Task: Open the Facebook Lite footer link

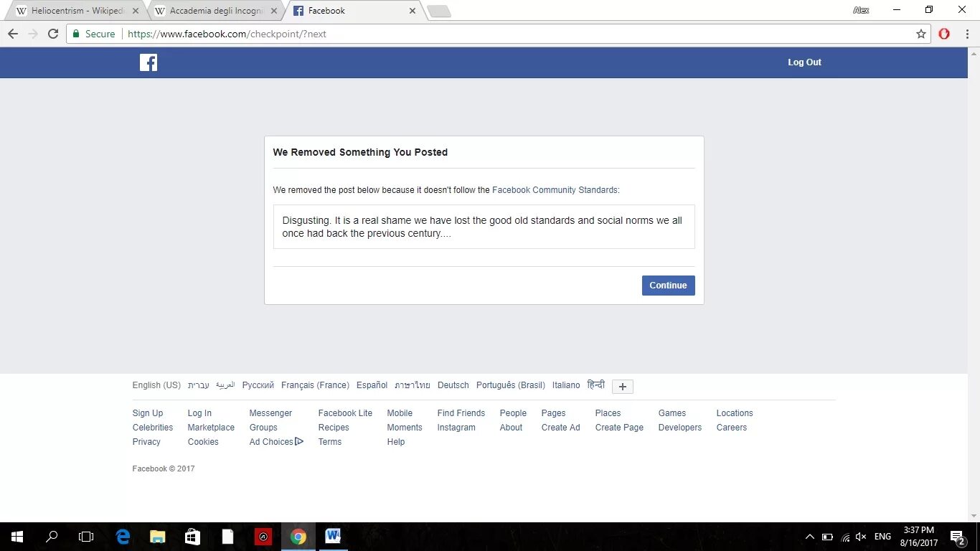Action: coord(345,413)
